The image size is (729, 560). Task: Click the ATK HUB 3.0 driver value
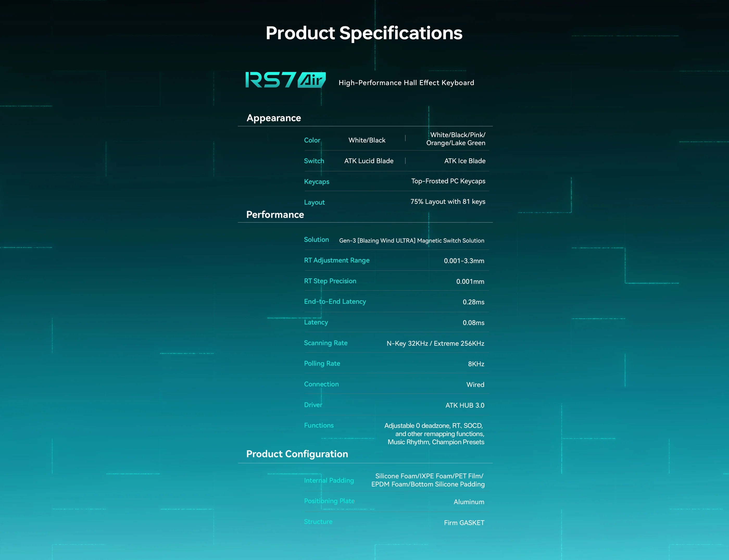point(465,405)
